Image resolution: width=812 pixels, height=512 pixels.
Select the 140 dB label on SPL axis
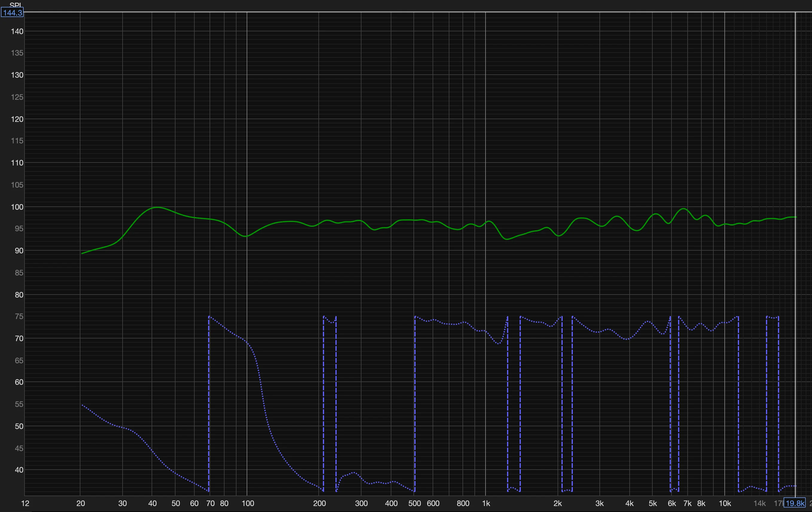click(17, 31)
